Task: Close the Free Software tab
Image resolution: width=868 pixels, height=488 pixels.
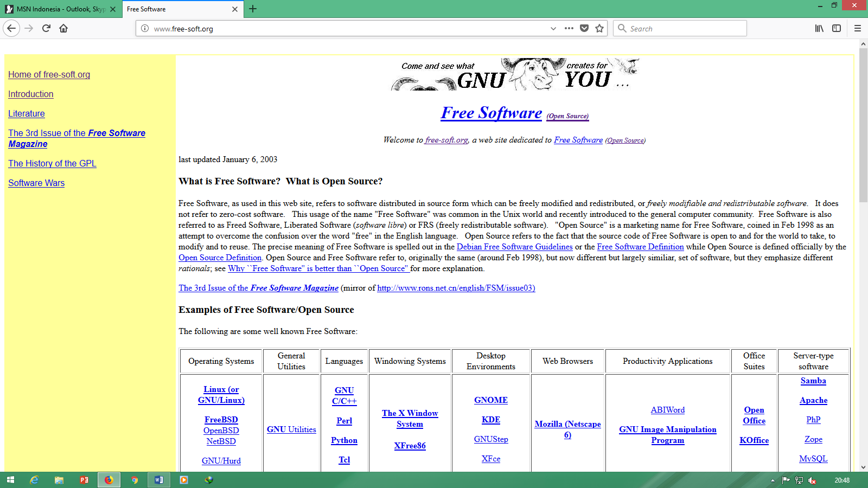Action: pos(235,9)
